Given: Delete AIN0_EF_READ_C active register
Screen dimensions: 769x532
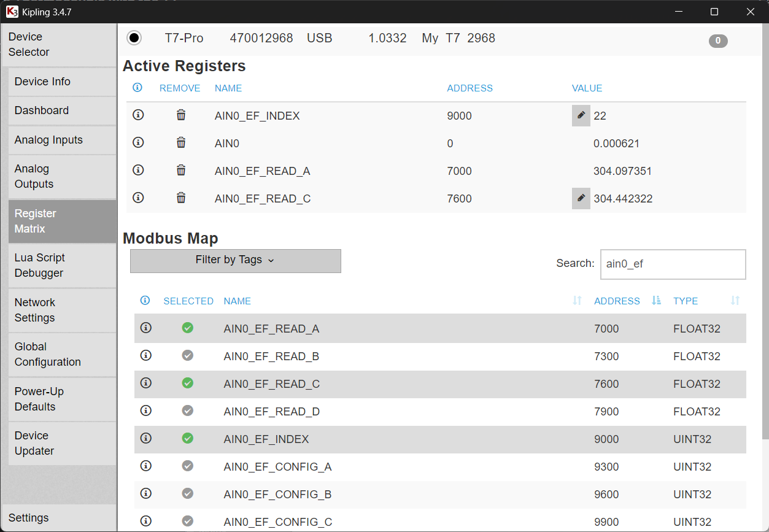Looking at the screenshot, I should tap(181, 198).
